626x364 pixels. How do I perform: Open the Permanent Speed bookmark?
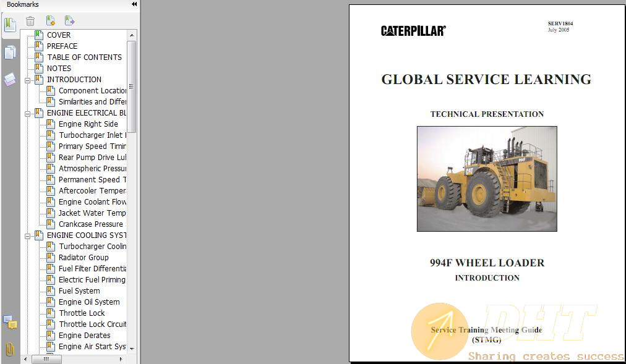(x=92, y=180)
